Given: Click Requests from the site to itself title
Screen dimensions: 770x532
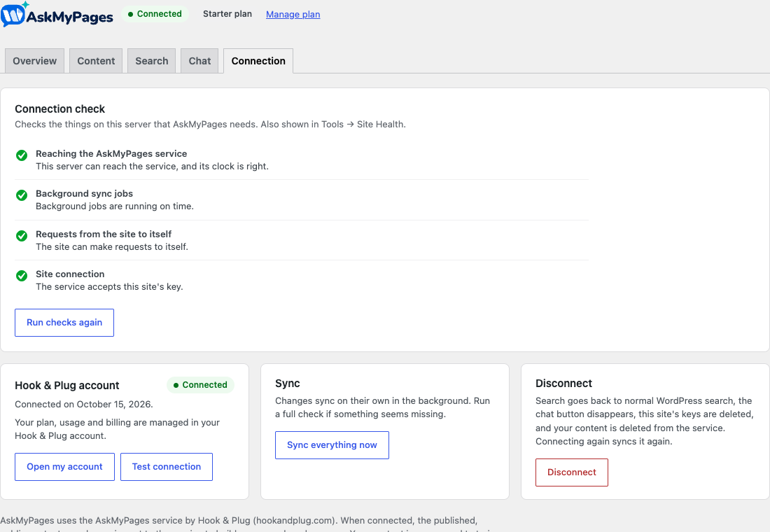Looking at the screenshot, I should (x=104, y=234).
